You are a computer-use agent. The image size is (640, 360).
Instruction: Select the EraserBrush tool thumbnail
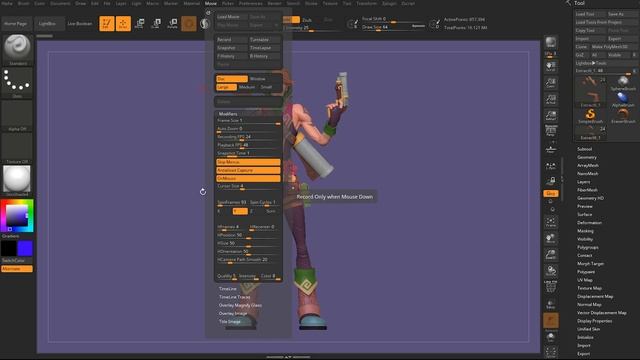[623, 116]
